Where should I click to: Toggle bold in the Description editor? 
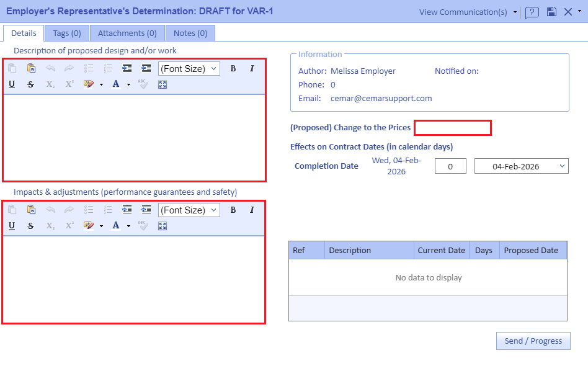(233, 69)
